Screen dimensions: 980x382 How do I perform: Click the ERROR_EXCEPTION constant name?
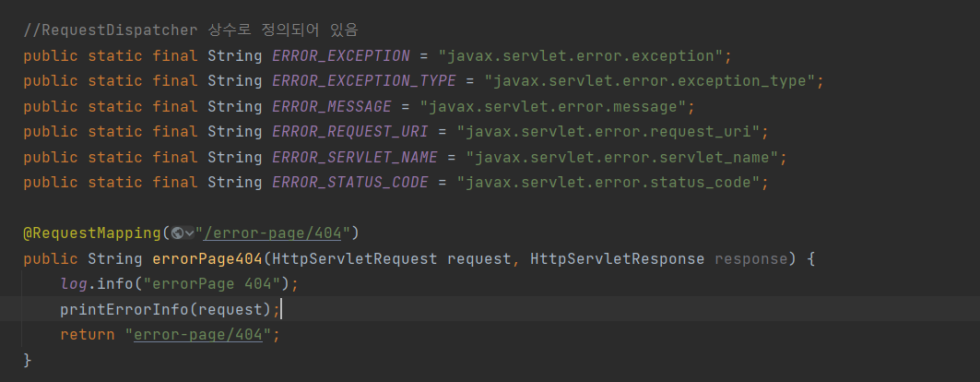click(x=340, y=55)
